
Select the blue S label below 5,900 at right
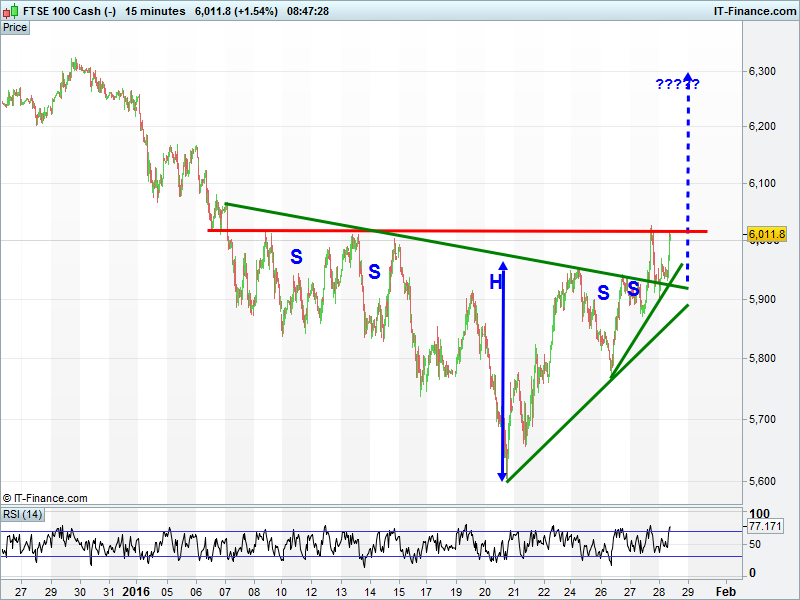[x=603, y=293]
